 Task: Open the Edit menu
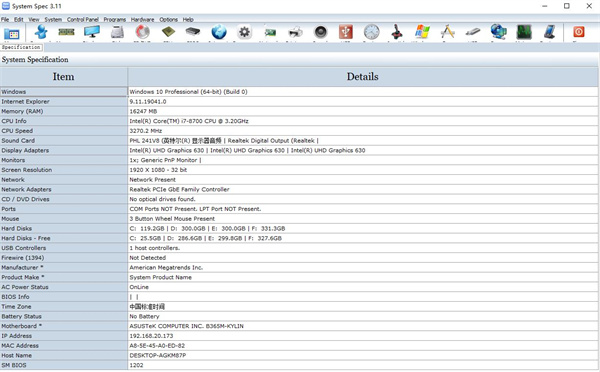19,19
